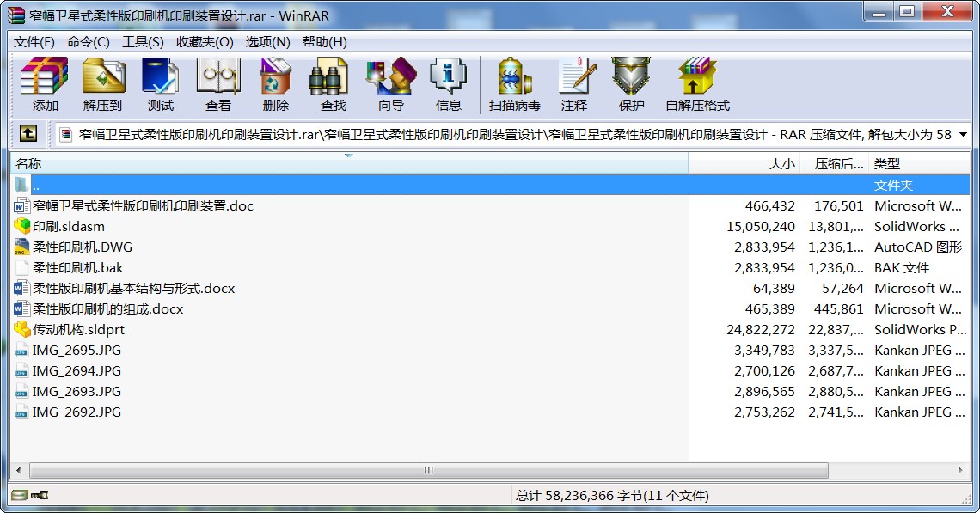
Task: Select file name 柔性版印刷机的组成.docx
Action: point(108,308)
